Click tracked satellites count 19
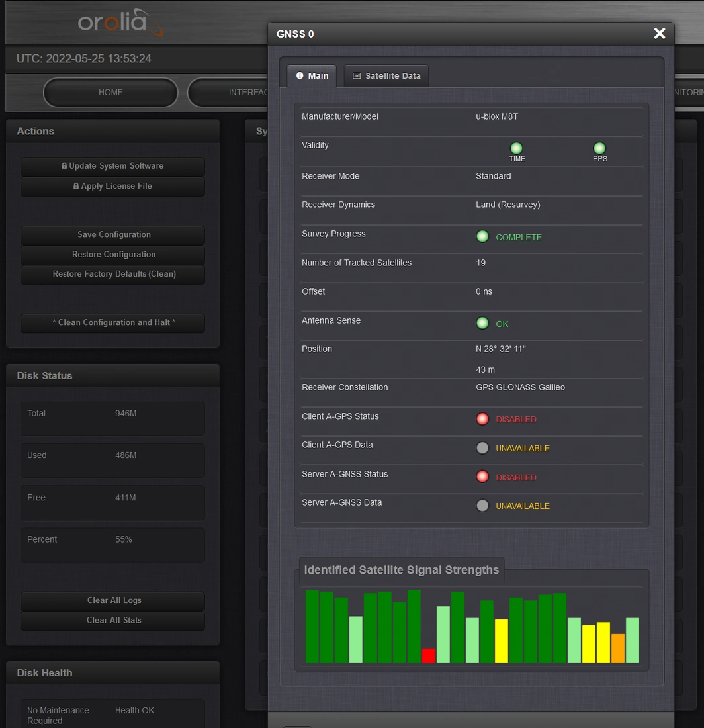Screen dimensions: 704x728 click(x=481, y=263)
